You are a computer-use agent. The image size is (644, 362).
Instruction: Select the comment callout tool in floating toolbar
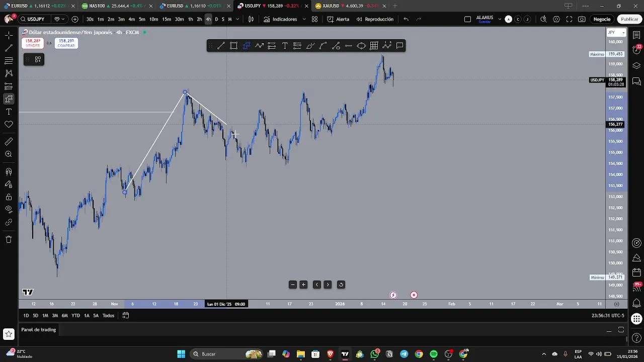399,46
